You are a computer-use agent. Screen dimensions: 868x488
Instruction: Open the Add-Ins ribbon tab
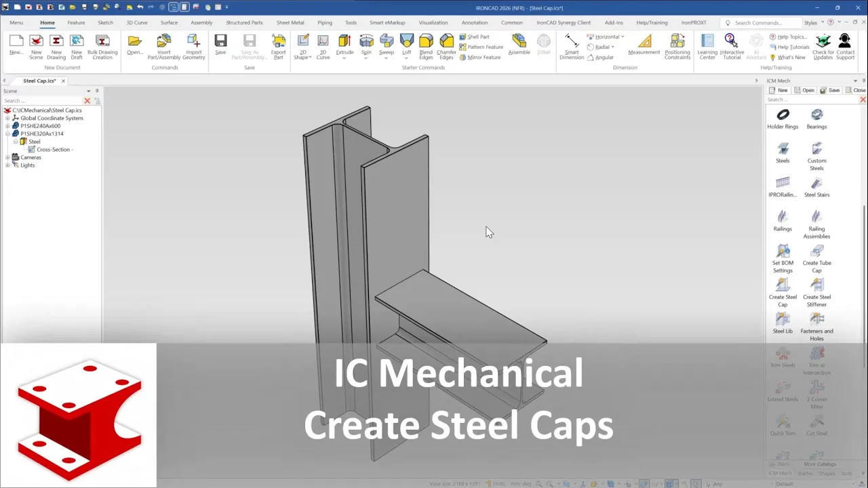point(614,22)
